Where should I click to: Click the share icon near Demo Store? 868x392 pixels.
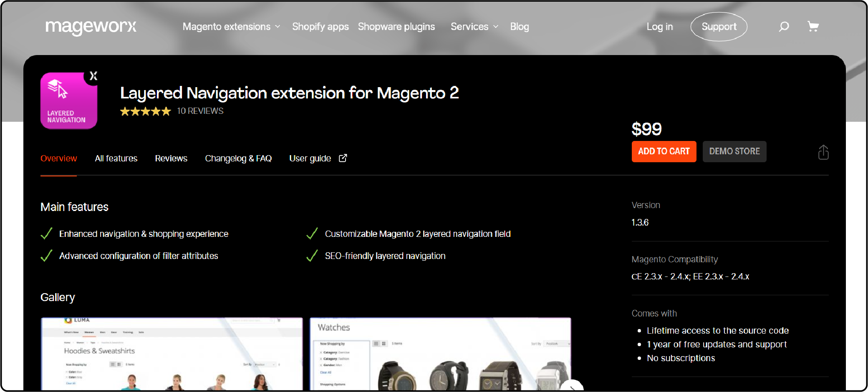(x=823, y=152)
